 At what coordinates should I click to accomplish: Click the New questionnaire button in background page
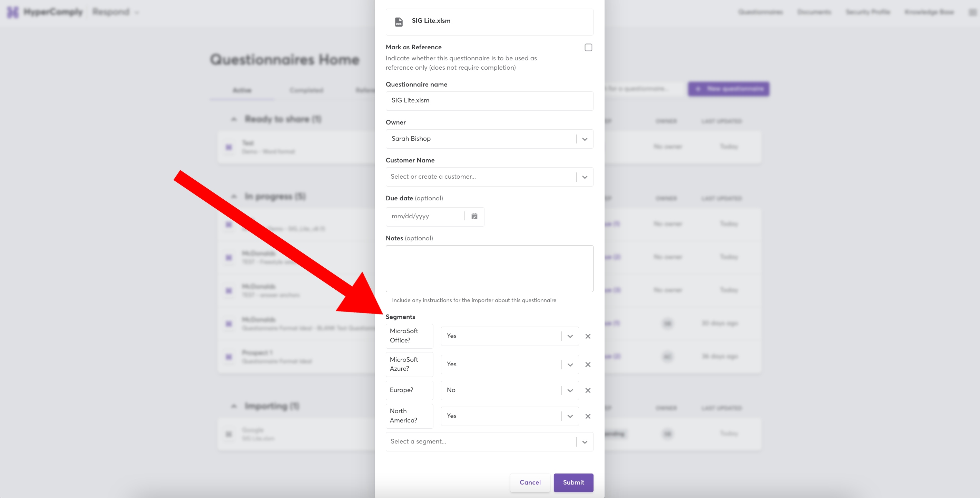click(x=728, y=89)
